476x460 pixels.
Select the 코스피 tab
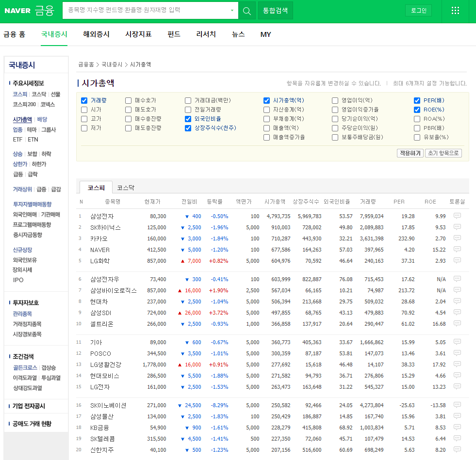(x=96, y=188)
